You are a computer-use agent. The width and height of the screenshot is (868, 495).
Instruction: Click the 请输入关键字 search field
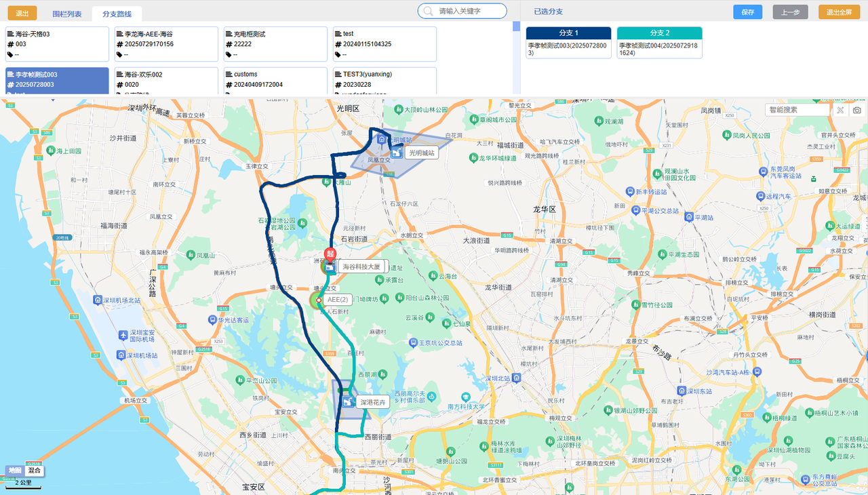[462, 11]
